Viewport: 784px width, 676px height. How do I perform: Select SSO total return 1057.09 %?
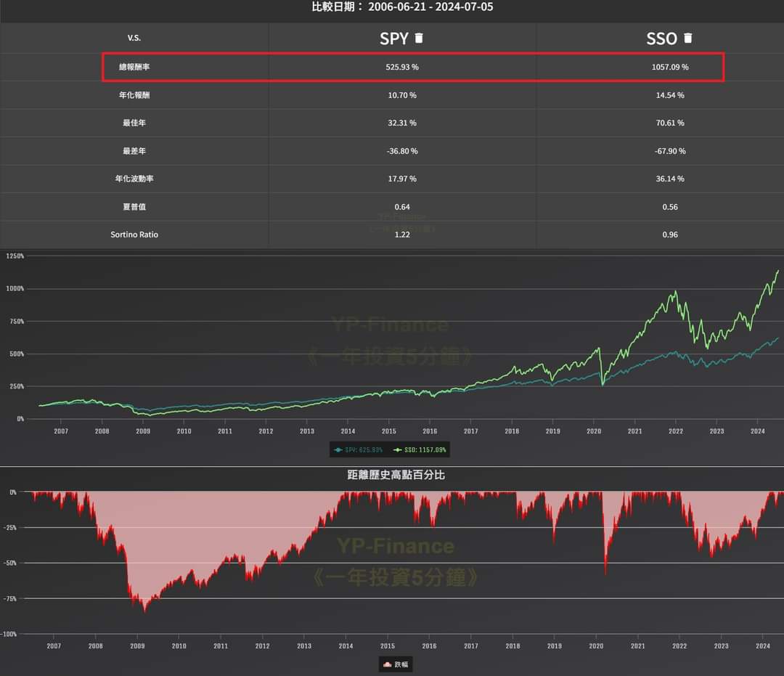[x=670, y=67]
